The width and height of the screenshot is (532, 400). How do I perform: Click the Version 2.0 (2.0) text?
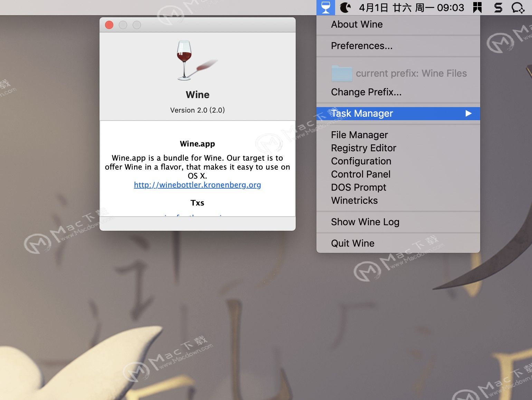point(197,110)
